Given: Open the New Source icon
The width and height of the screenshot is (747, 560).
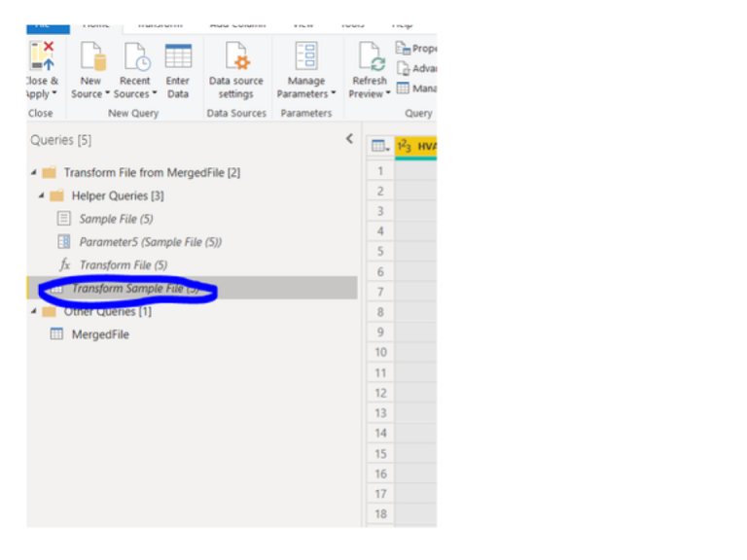Looking at the screenshot, I should click(92, 56).
